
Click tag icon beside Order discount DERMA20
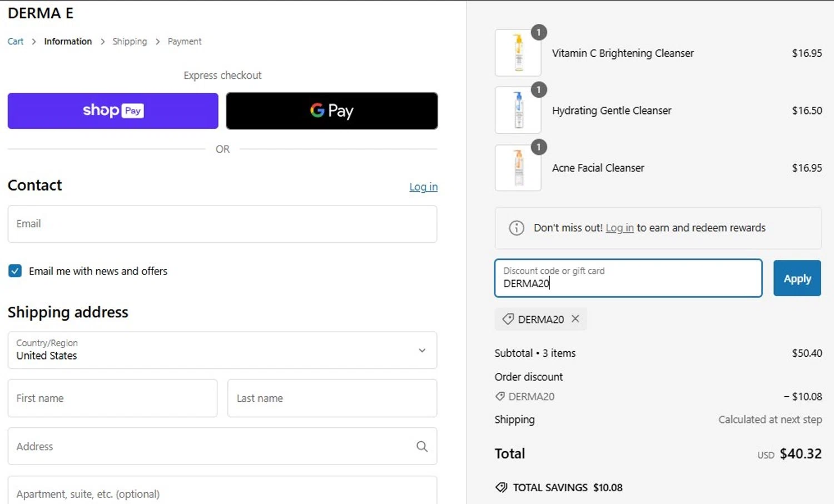click(x=500, y=396)
